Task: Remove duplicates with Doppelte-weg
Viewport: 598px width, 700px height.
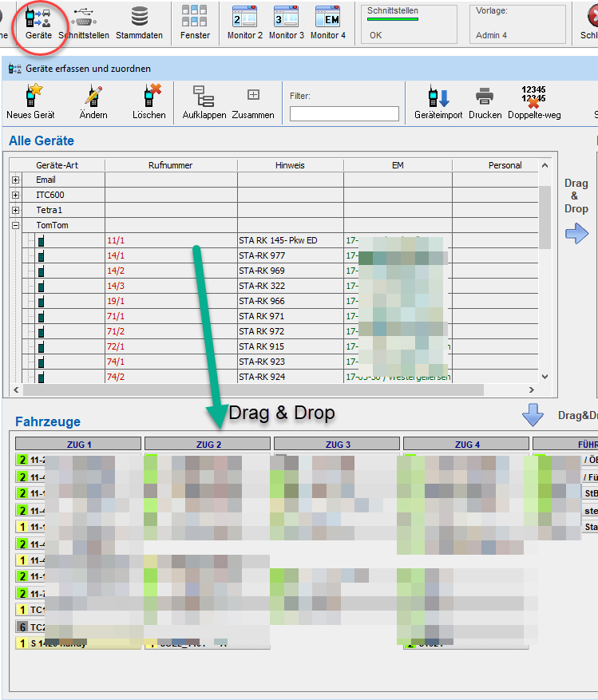Action: pyautogui.click(x=533, y=101)
